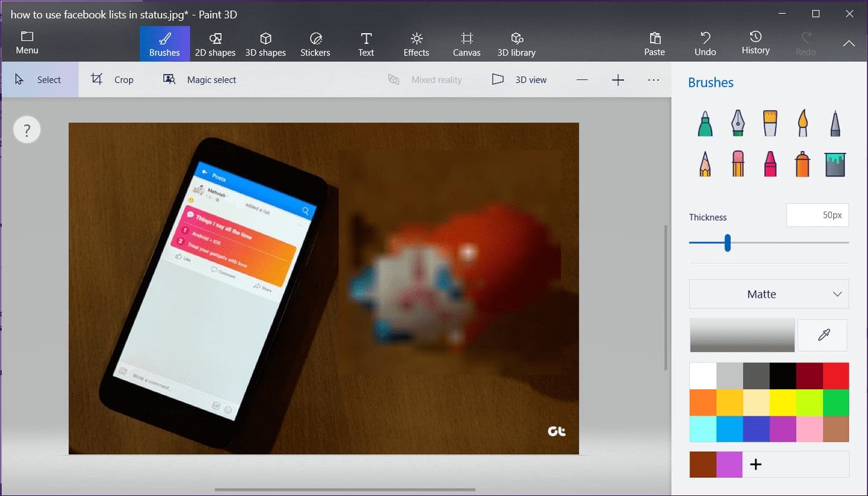Select the Spray can tool
The image size is (868, 496).
click(803, 164)
